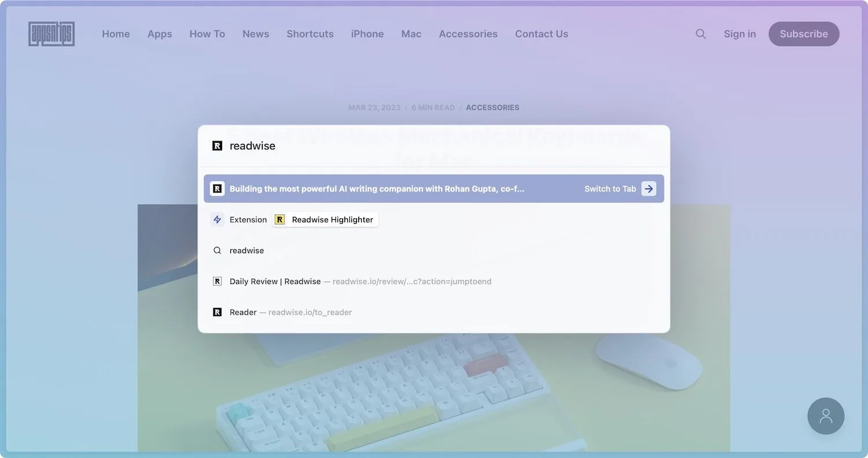
Task: Open the News menu item
Action: click(x=256, y=34)
